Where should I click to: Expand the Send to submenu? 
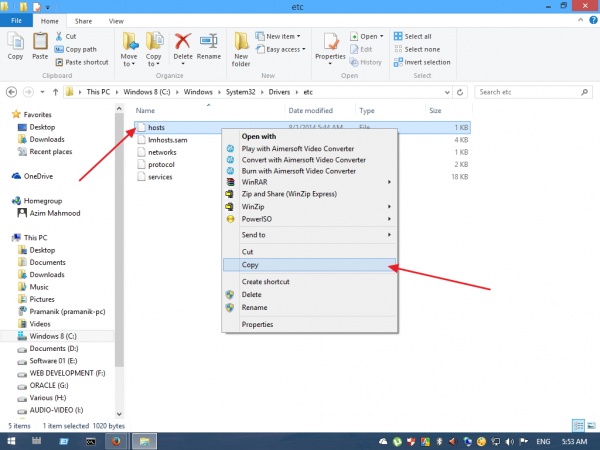coord(310,235)
